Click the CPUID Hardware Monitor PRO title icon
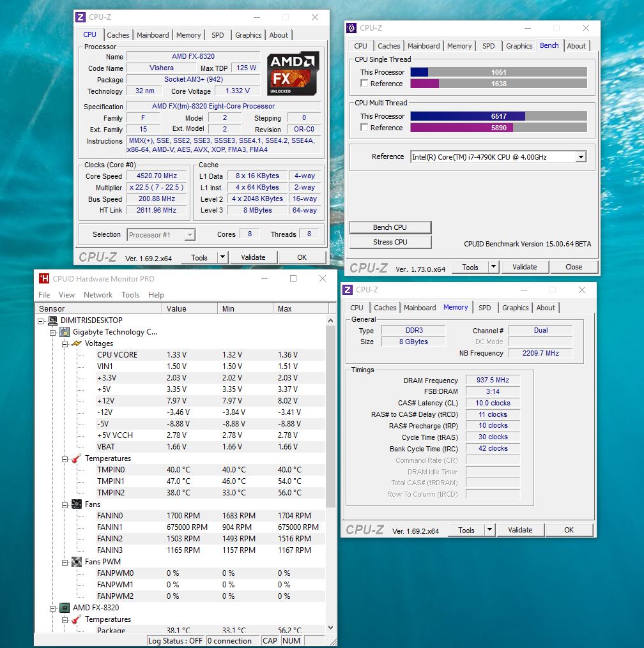 44,278
